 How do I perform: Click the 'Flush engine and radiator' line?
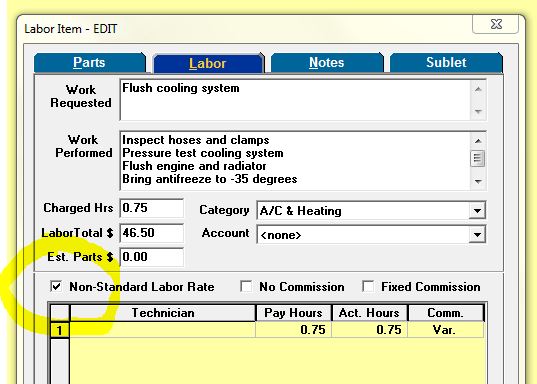point(194,166)
